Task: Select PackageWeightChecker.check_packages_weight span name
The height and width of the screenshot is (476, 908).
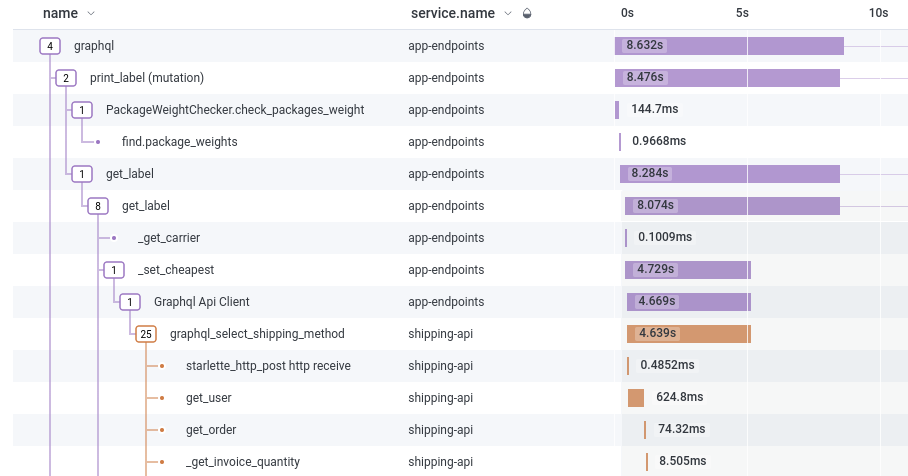Action: coord(235,109)
